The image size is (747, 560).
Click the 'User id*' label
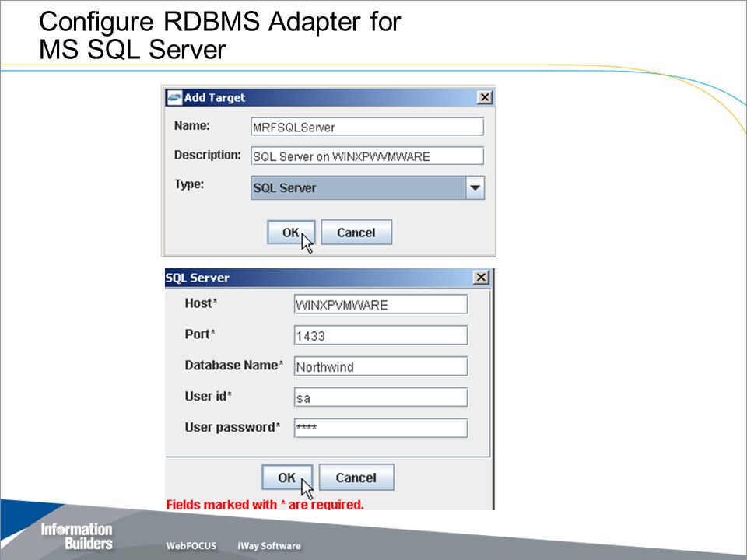(209, 396)
